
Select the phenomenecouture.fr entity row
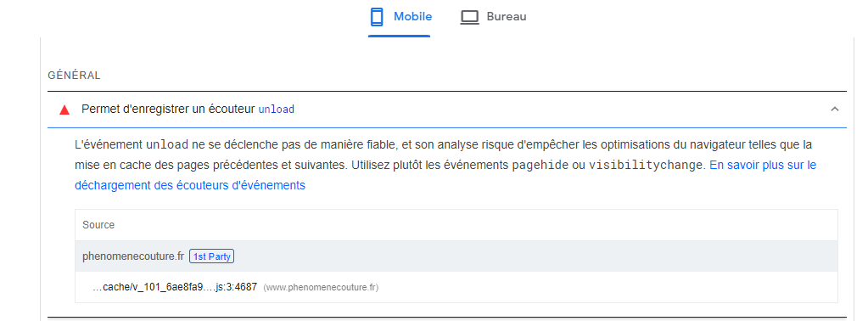456,256
